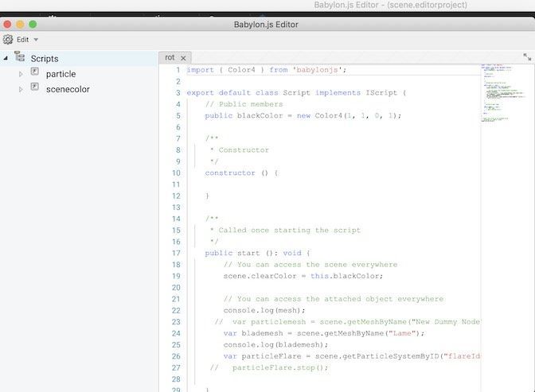Expand the particle script node
The image size is (535, 392).
[21, 74]
